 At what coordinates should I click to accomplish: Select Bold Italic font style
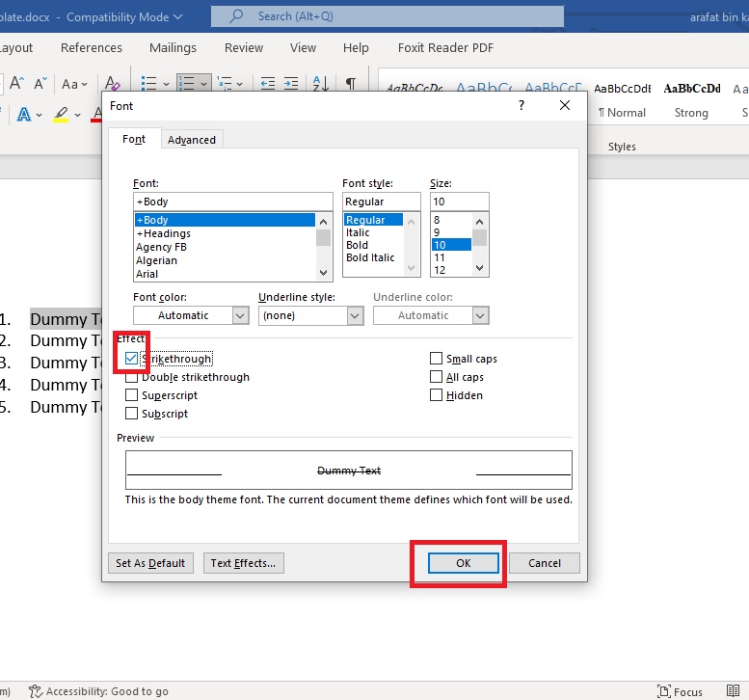coord(370,257)
